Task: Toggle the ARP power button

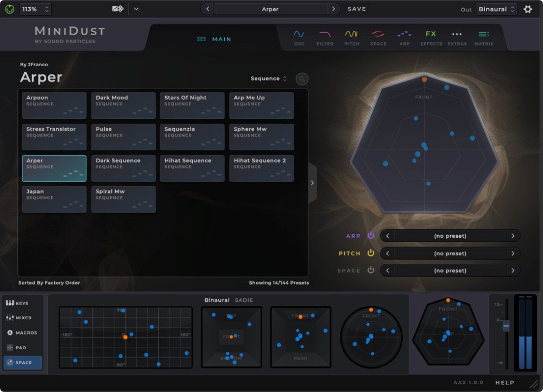Action: tap(370, 236)
